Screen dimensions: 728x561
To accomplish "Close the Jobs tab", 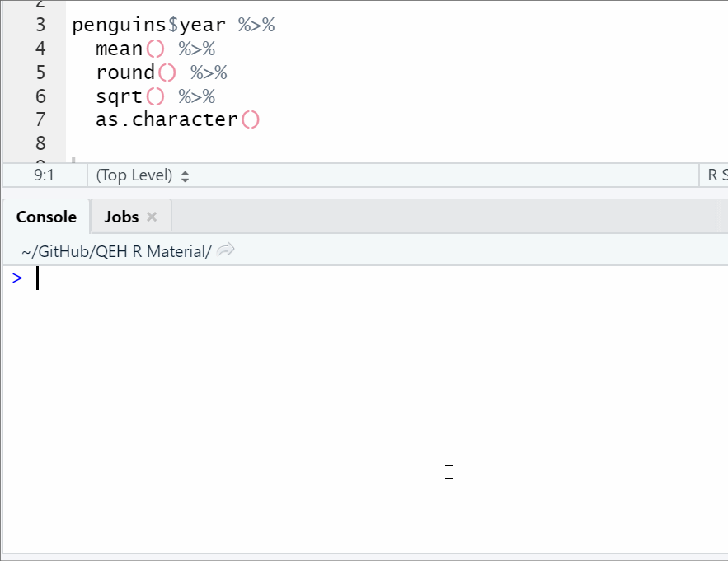I will pos(152,217).
